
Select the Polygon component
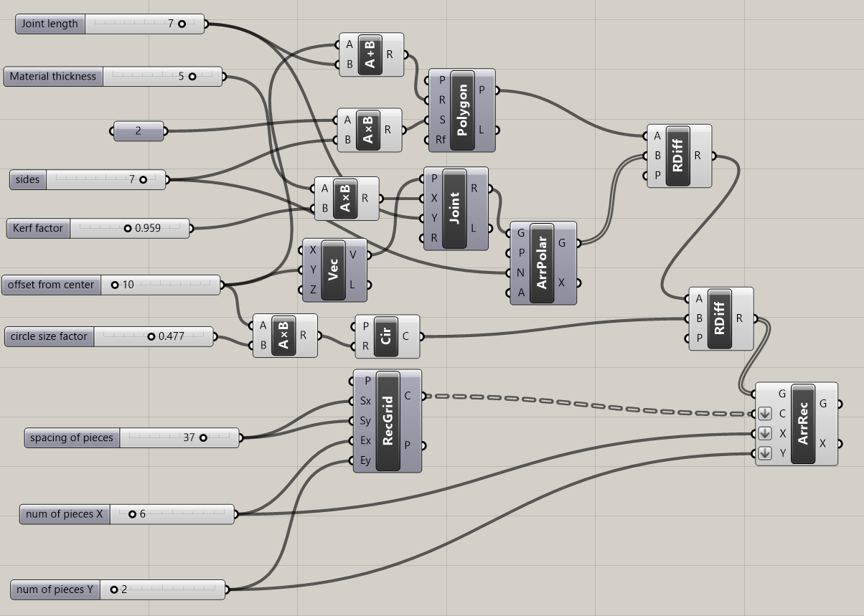pos(462,110)
